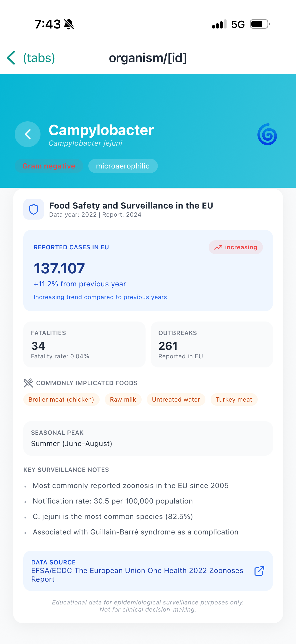Tap the Seasonal Peak summer card
Image resolution: width=296 pixels, height=644 pixels.
(148, 438)
